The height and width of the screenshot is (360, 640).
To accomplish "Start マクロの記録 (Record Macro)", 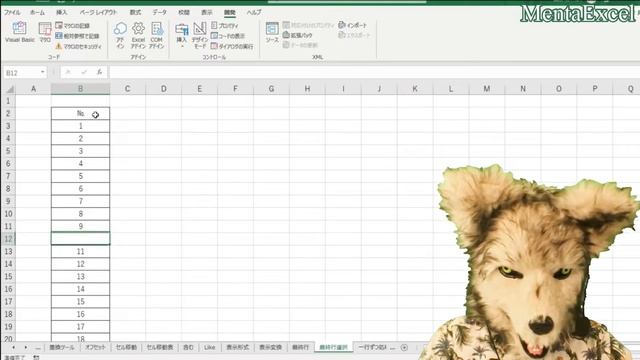I will [73, 25].
